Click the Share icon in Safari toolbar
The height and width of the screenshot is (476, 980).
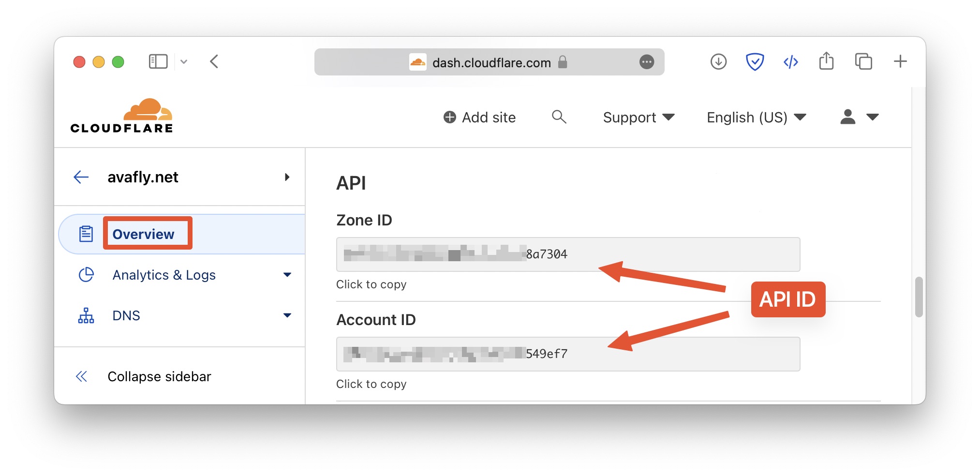tap(827, 61)
